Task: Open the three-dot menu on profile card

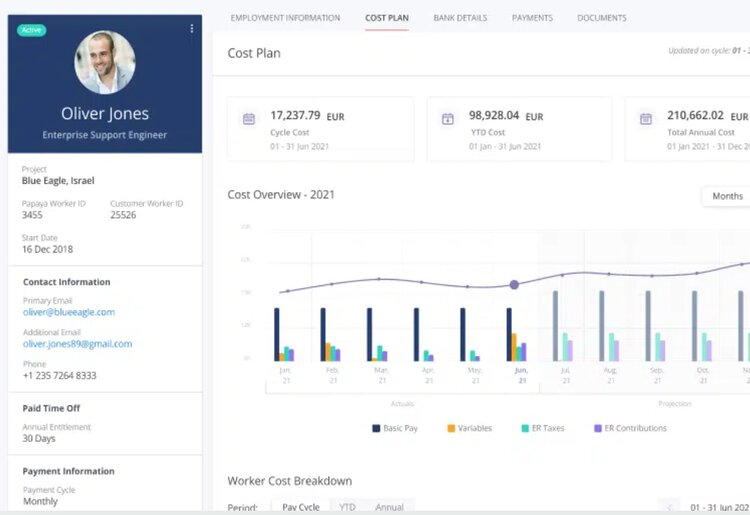Action: click(x=191, y=29)
